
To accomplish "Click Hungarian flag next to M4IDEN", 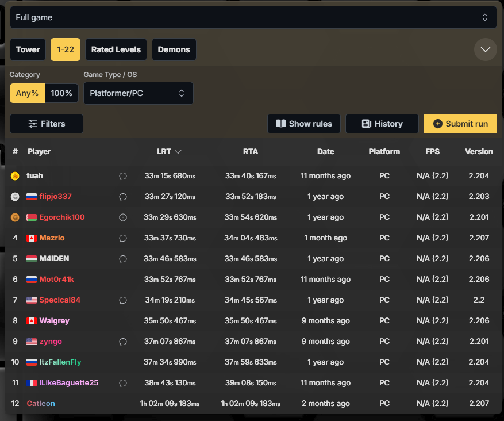I will pyautogui.click(x=32, y=259).
